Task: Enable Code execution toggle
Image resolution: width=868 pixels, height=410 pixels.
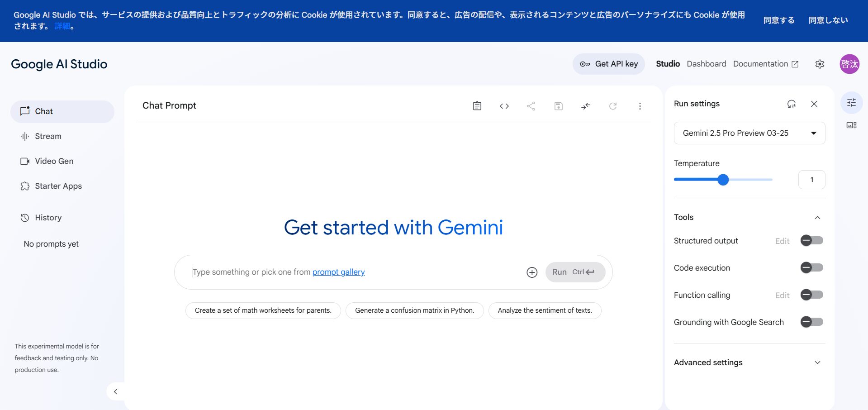Action: 811,268
